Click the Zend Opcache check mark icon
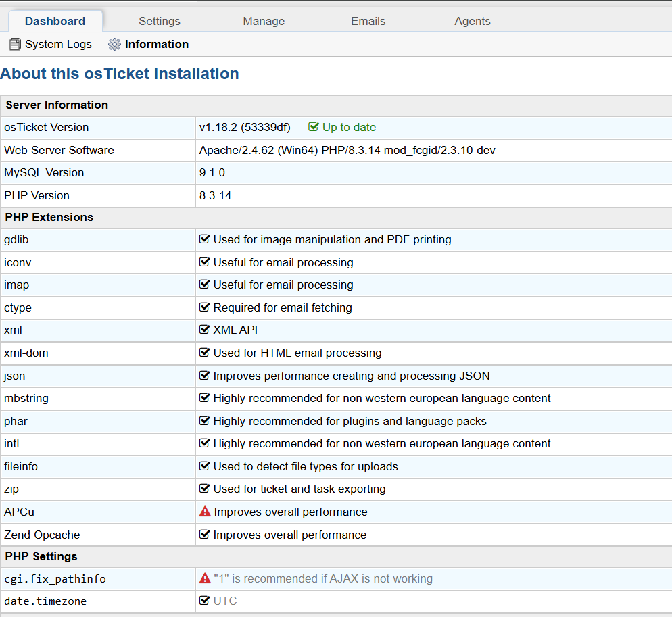The height and width of the screenshot is (617, 672). 204,535
